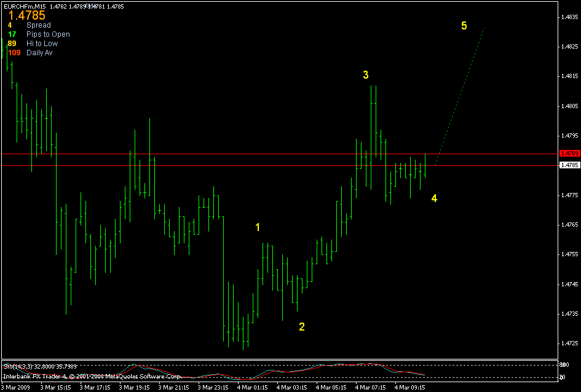Select the Hi to Low value 89
Viewport: 581px width, 392px height.
11,44
